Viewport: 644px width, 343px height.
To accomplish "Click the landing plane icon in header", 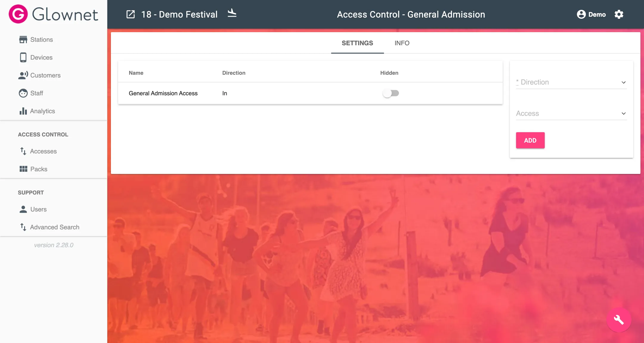I will 232,13.
